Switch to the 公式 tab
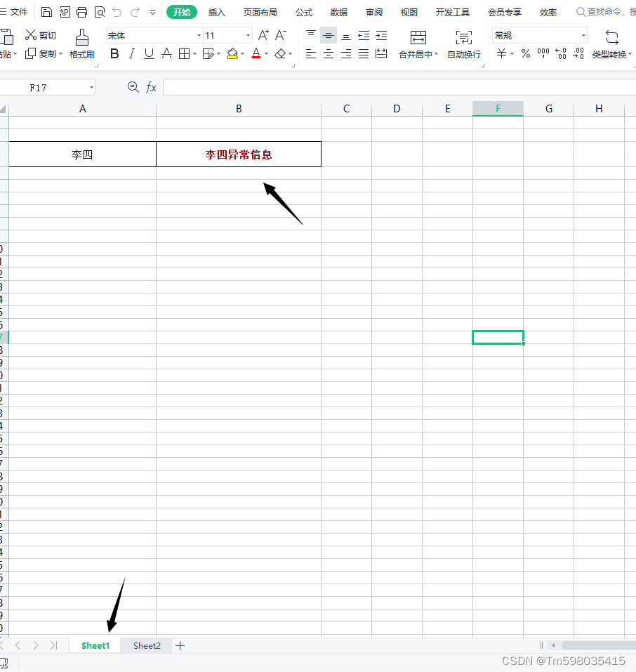The height and width of the screenshot is (672, 636). 304,12
